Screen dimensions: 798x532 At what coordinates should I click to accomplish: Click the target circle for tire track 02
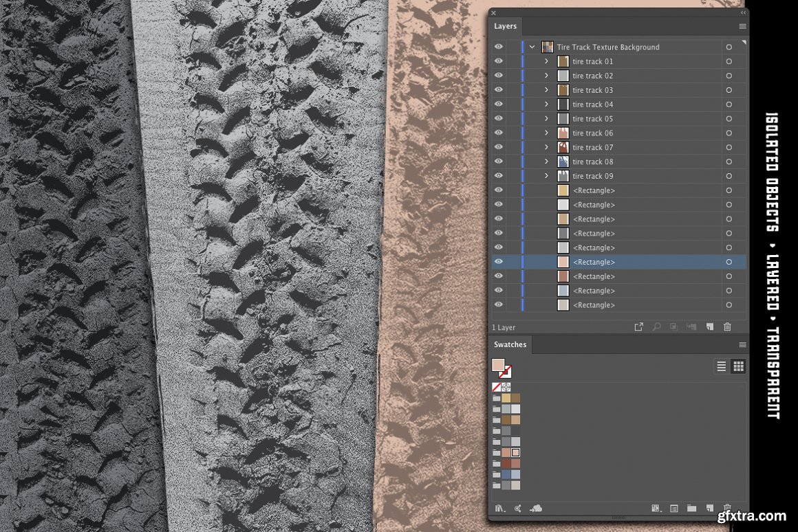pos(729,76)
